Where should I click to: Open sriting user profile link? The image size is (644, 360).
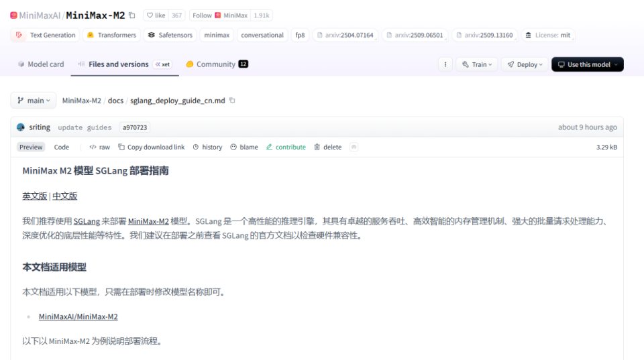(x=40, y=127)
